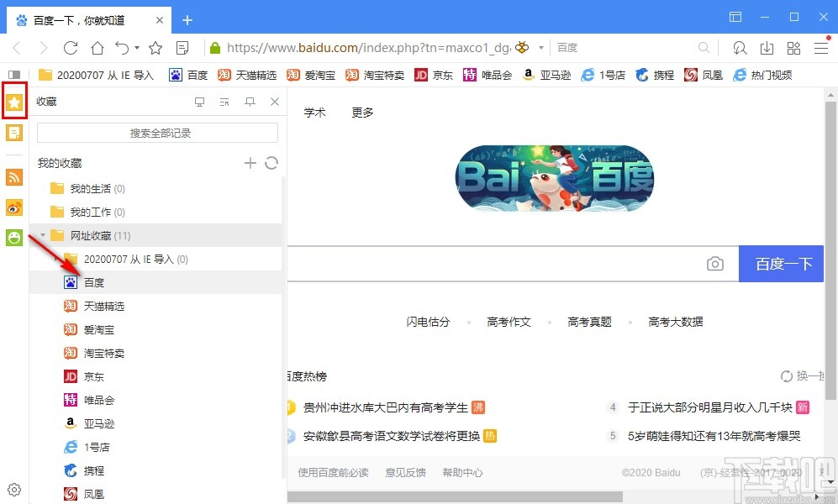
Task: Click the browser forward arrow
Action: (44, 48)
